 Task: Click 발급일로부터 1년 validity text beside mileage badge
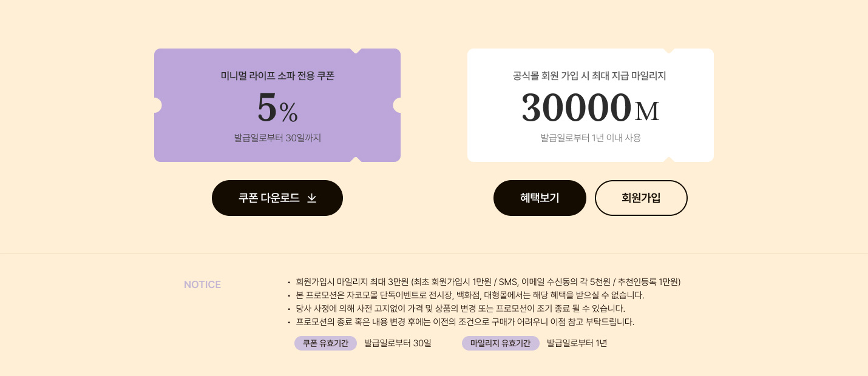[x=577, y=343]
